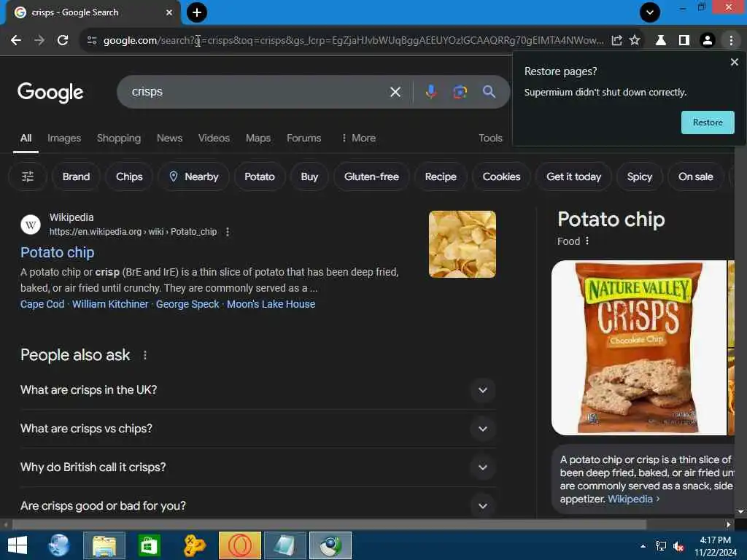Viewport: 747px width, 560px height.
Task: Toggle the Recipe filter chip
Action: click(x=441, y=176)
